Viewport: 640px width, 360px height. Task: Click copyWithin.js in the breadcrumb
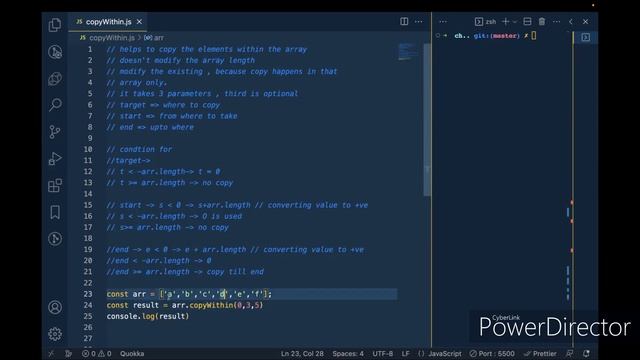(x=111, y=38)
